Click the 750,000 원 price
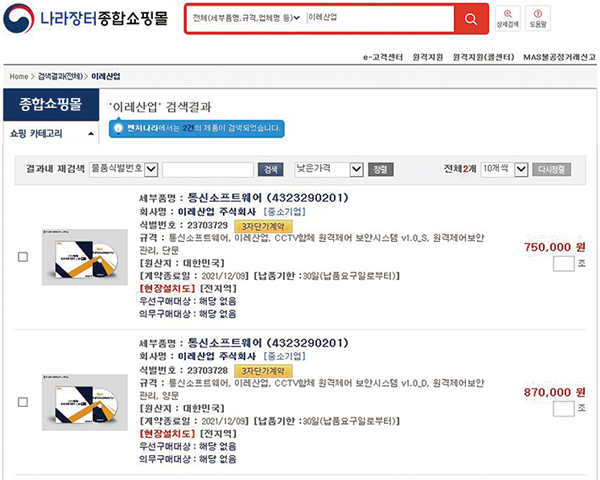 554,247
